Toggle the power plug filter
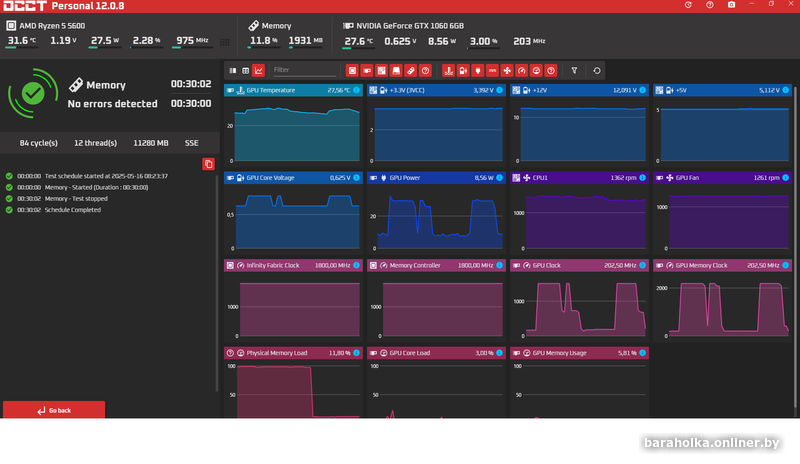This screenshot has width=800, height=464. coord(478,70)
